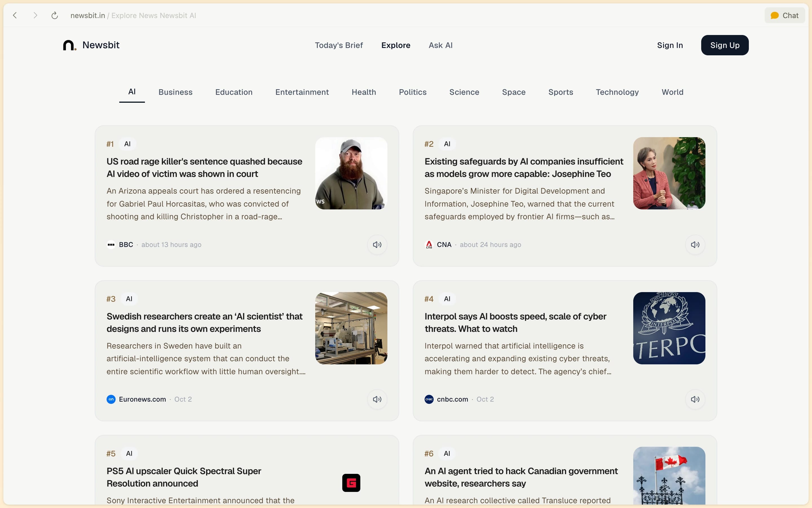812x508 pixels.
Task: Play audio for the BBC road rage story
Action: point(377,245)
